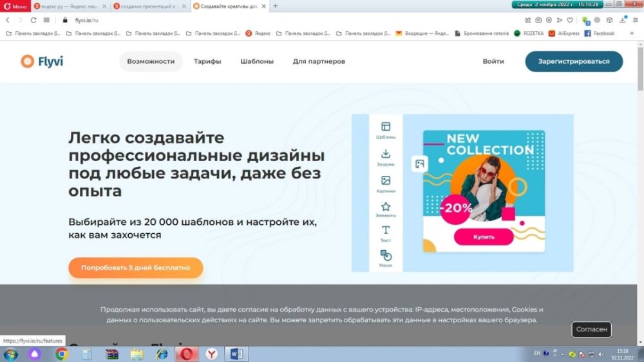
Task: Open the volume icon in the system tray
Action: (601, 354)
